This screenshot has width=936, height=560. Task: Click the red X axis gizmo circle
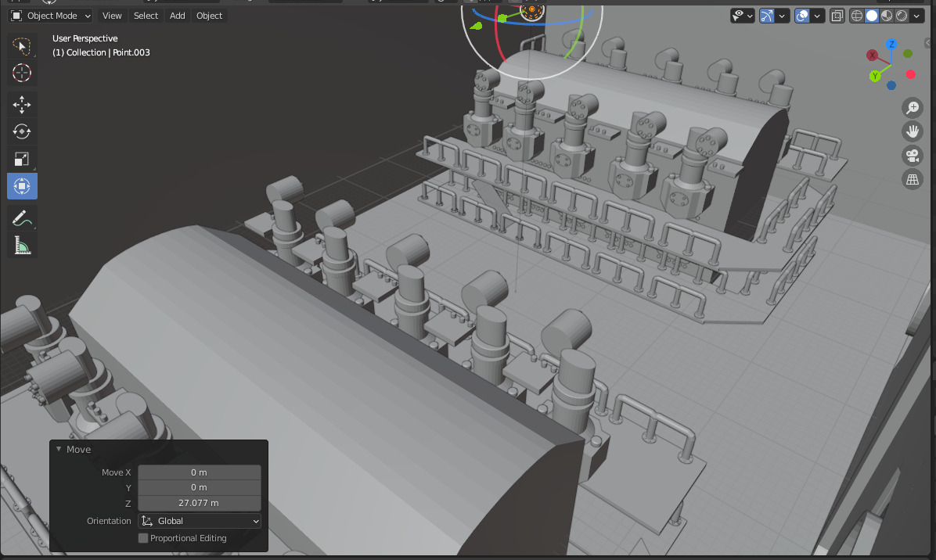tap(872, 56)
